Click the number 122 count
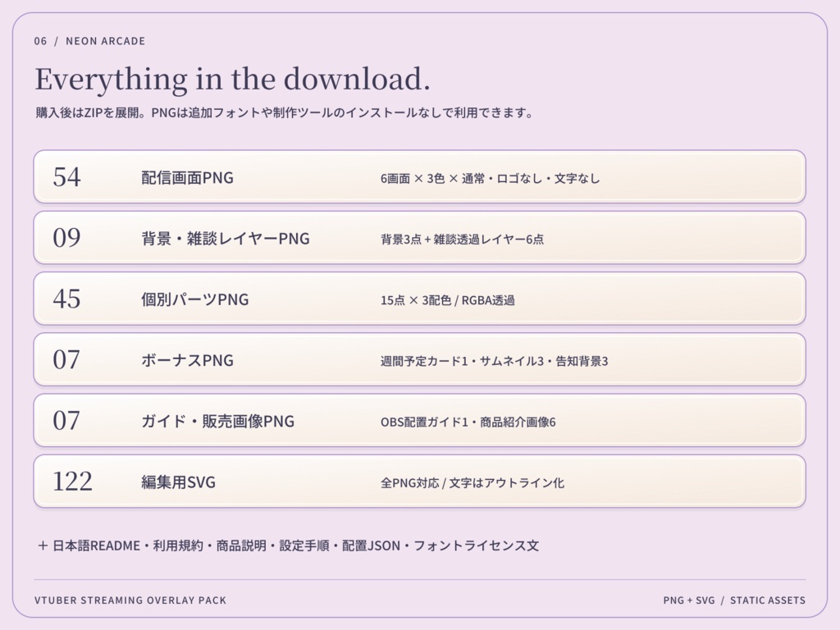Image resolution: width=840 pixels, height=630 pixels. coord(72,481)
